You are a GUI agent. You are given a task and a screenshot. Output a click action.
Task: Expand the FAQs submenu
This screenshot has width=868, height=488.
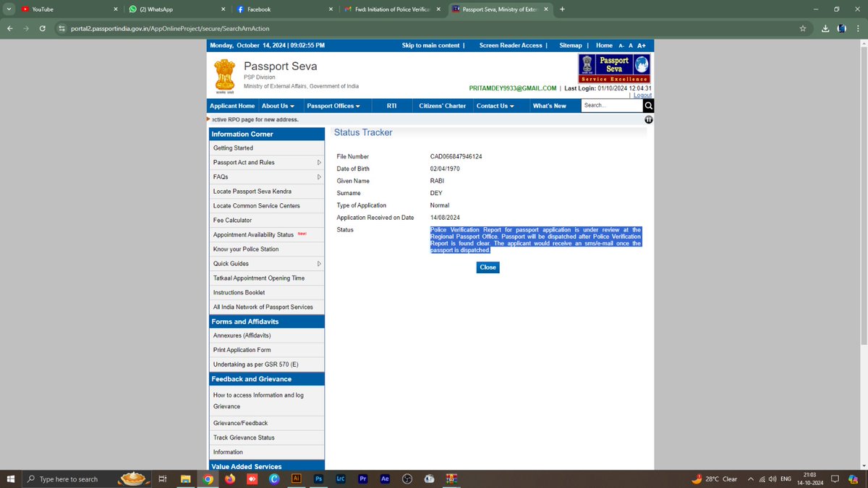(x=319, y=177)
